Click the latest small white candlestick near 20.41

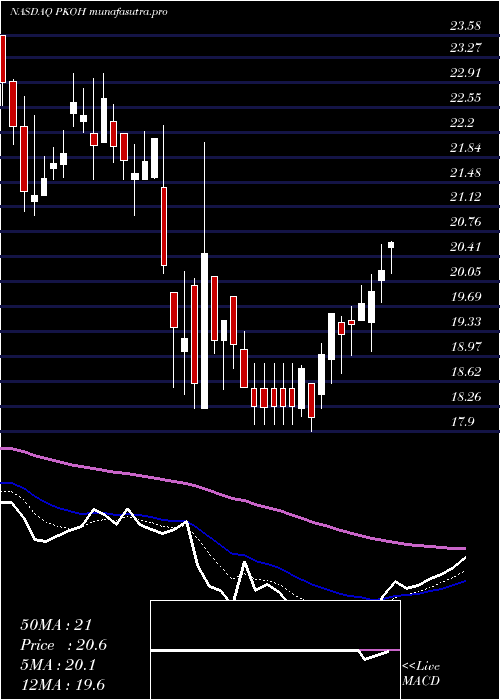click(x=392, y=245)
